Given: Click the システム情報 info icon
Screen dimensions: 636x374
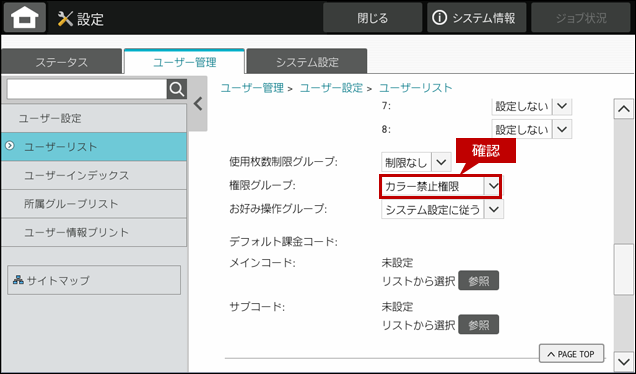Looking at the screenshot, I should tap(440, 18).
